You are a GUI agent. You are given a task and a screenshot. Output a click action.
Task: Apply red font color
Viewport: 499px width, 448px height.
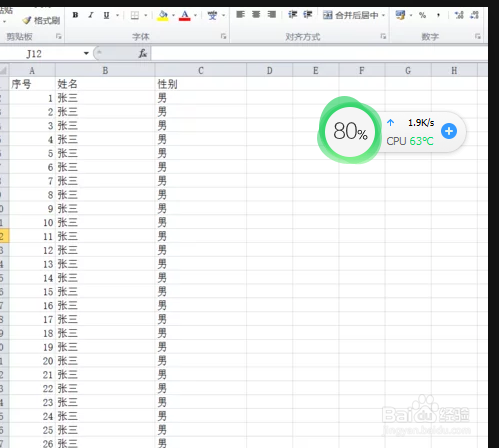(185, 15)
